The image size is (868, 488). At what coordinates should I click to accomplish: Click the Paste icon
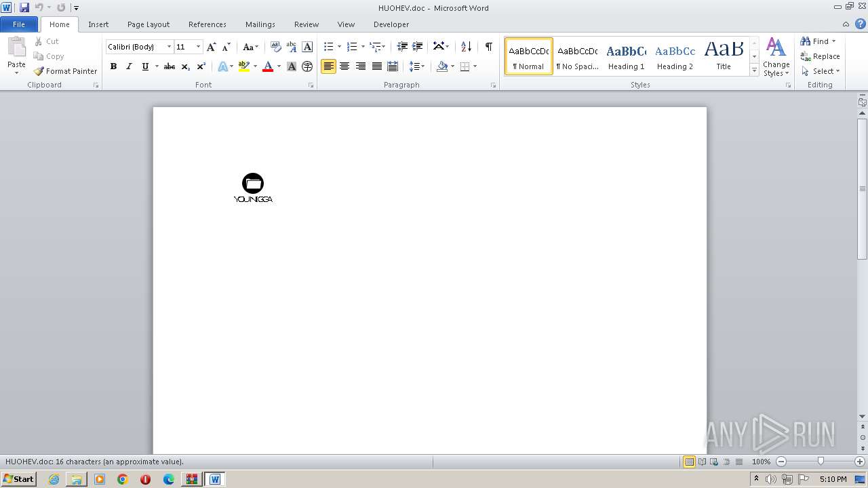pyautogui.click(x=16, y=47)
